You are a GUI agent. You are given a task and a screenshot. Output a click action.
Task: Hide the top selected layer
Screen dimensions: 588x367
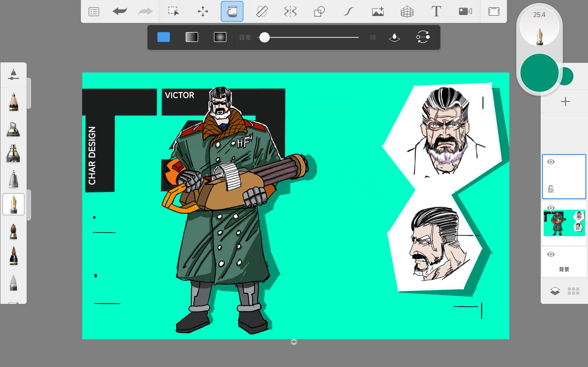click(x=551, y=162)
